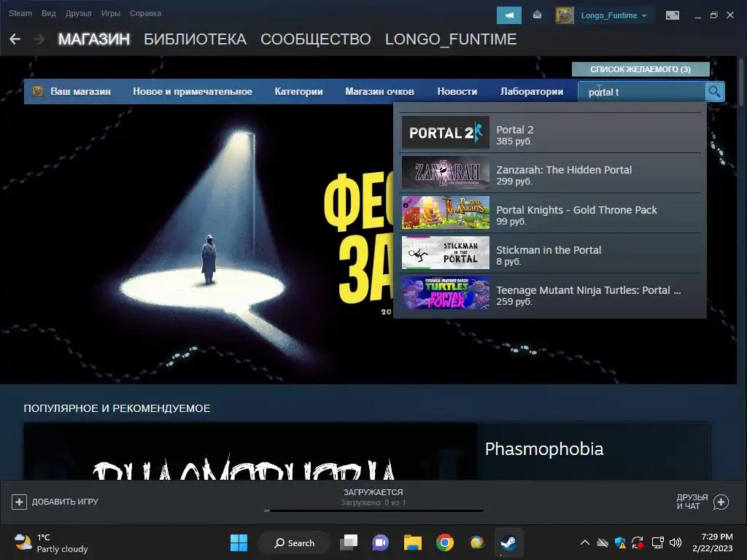747x560 pixels.
Task: Open Google Chrome from the taskbar
Action: (x=445, y=542)
